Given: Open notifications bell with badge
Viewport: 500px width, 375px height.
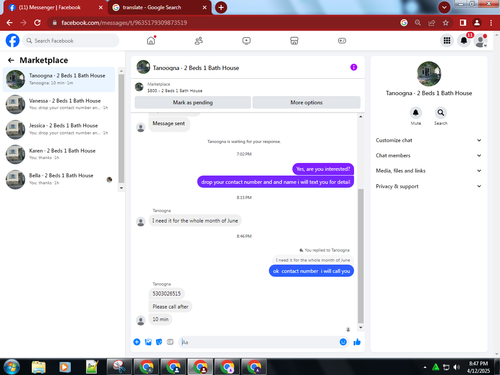Looking at the screenshot, I should [464, 41].
